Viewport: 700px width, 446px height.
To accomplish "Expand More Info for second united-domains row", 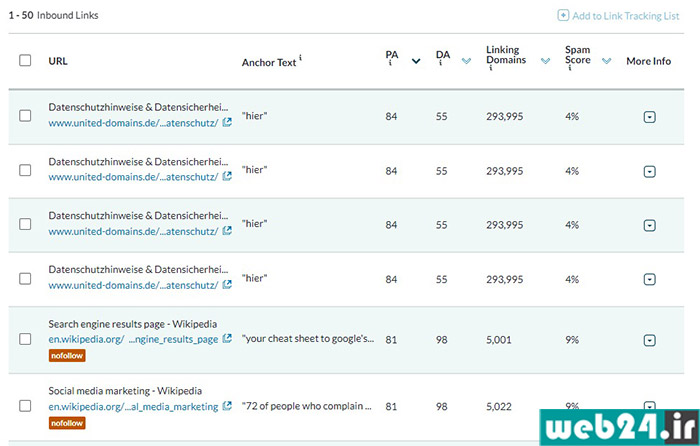I will pyautogui.click(x=650, y=171).
